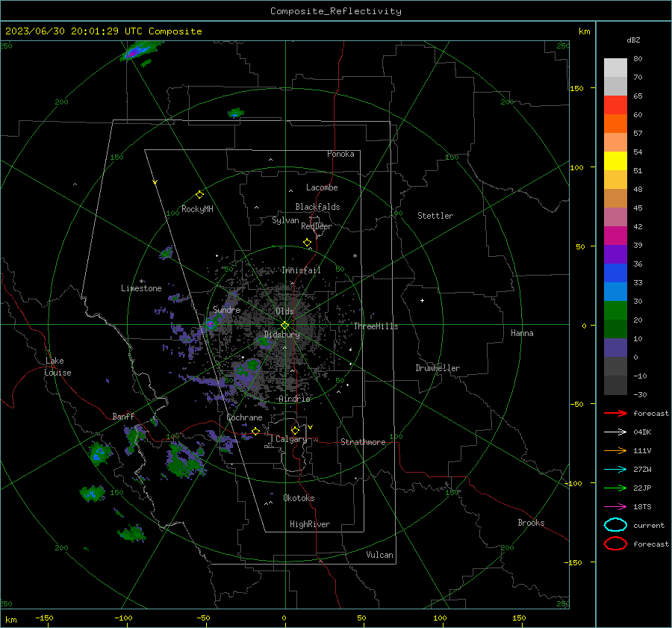Click the Didsbury label

[281, 335]
